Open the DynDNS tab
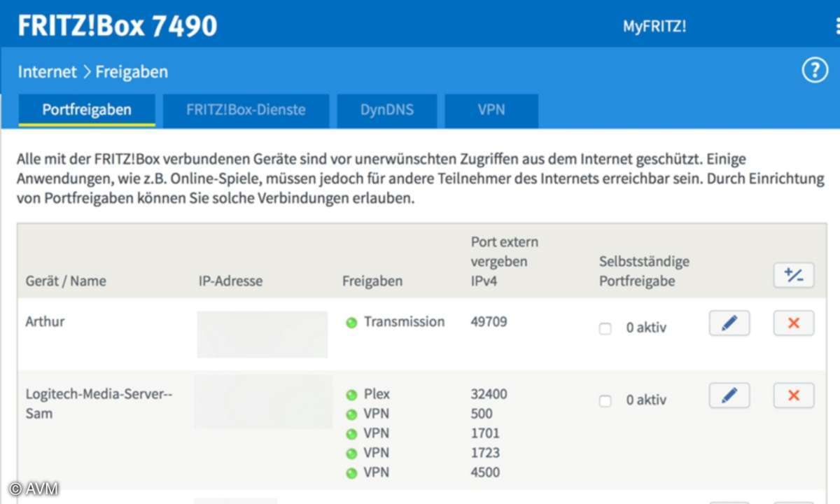This screenshot has width=840, height=504. 387,110
